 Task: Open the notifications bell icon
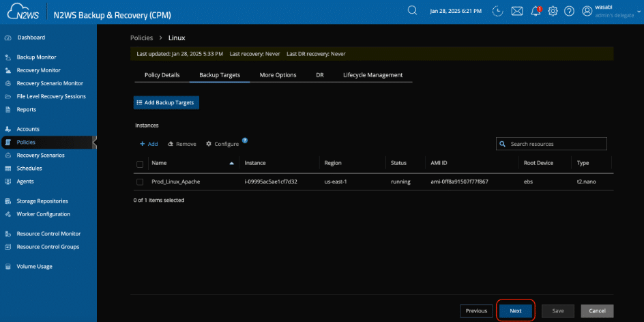pyautogui.click(x=536, y=12)
